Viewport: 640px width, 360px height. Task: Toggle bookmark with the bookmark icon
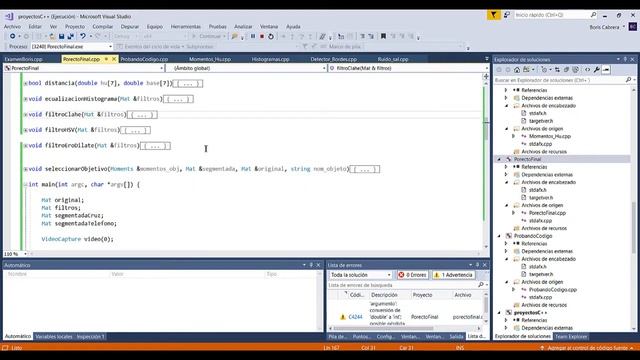pos(383,36)
